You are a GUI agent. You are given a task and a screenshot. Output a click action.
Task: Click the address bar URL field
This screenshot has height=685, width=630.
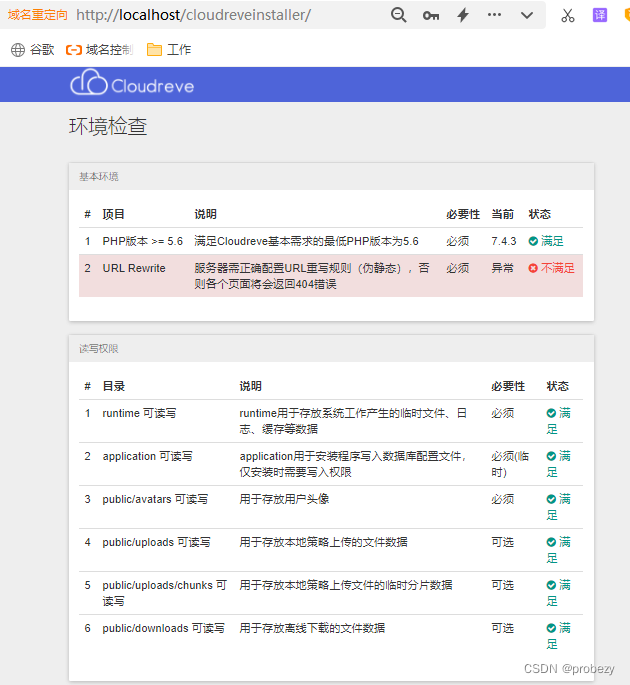coord(193,15)
